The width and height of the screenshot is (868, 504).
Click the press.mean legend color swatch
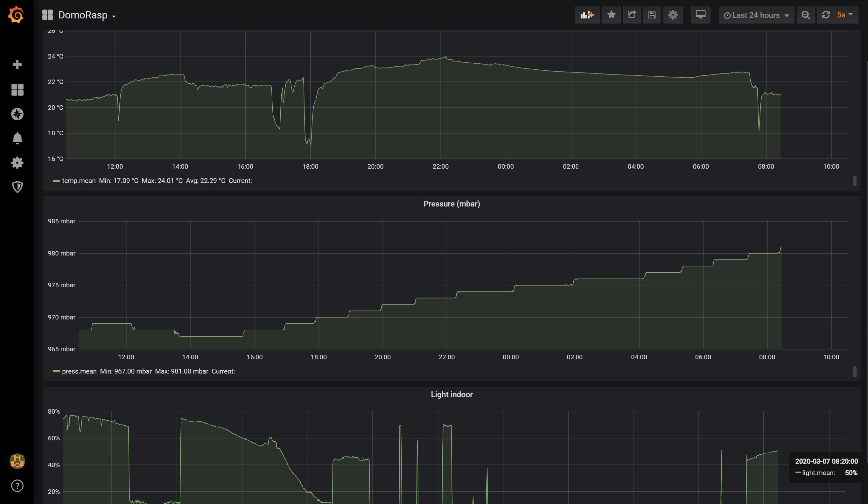(56, 371)
